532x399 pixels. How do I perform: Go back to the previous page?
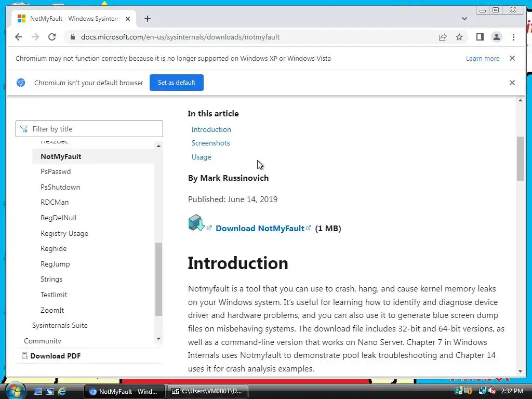tap(19, 37)
